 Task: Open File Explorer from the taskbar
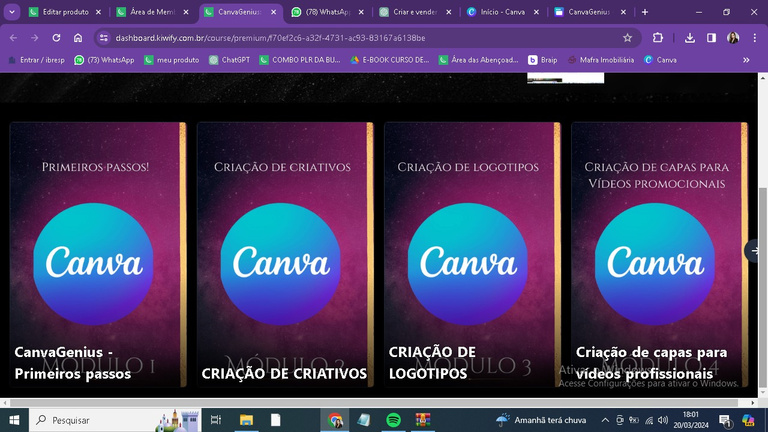[x=246, y=420]
